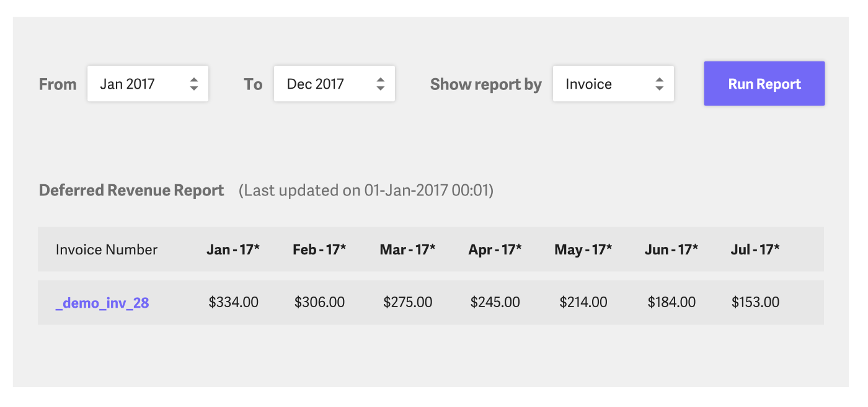Click the To dropdown stepper arrows icon
This screenshot has height=407, width=868.
click(x=381, y=84)
